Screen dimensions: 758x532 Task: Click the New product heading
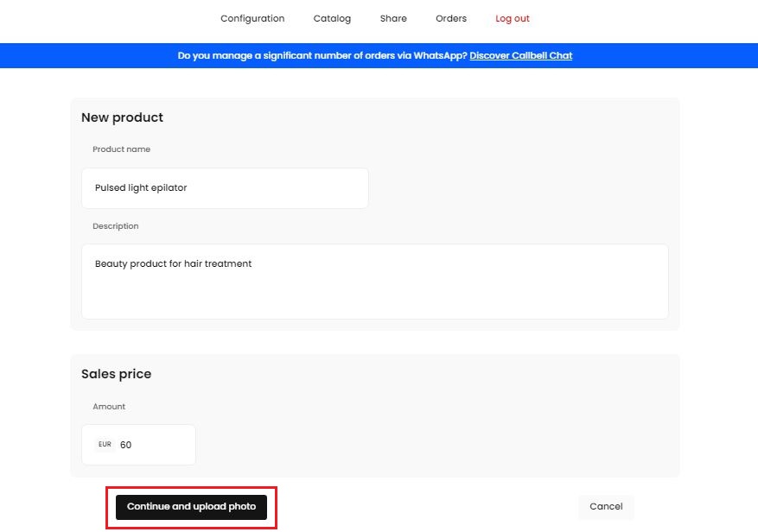pyautogui.click(x=122, y=117)
